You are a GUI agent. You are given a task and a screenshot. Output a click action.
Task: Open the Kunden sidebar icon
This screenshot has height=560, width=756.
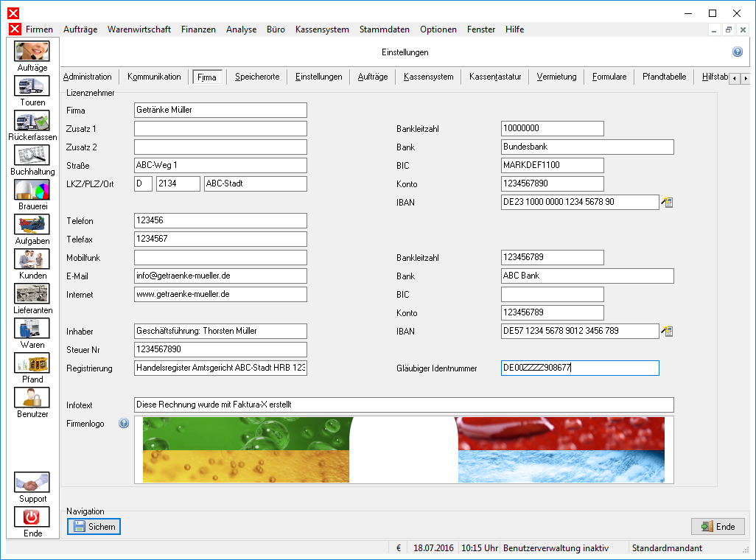pos(32,259)
